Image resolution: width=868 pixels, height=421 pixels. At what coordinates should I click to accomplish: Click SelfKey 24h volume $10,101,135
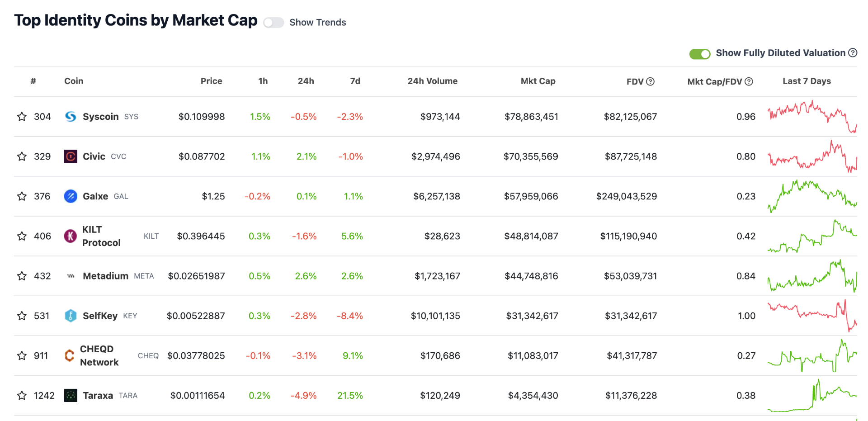click(435, 316)
